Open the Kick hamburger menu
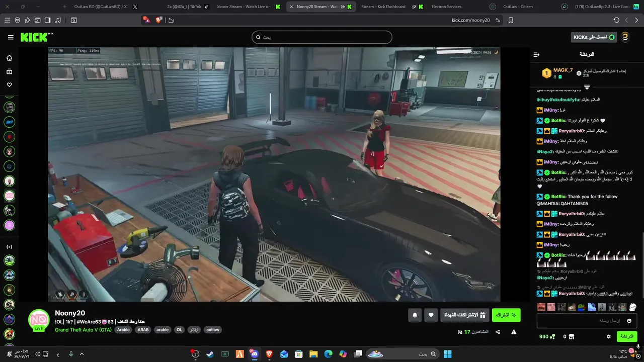The width and height of the screenshot is (644, 362). (x=11, y=37)
